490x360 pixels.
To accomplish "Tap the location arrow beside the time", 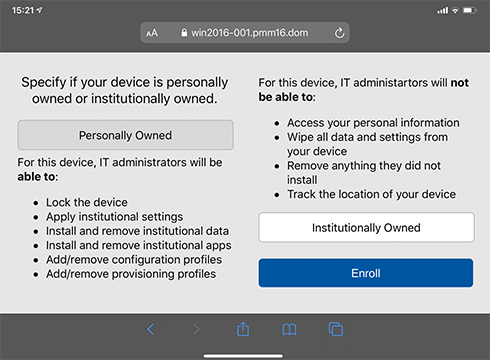I will [39, 10].
